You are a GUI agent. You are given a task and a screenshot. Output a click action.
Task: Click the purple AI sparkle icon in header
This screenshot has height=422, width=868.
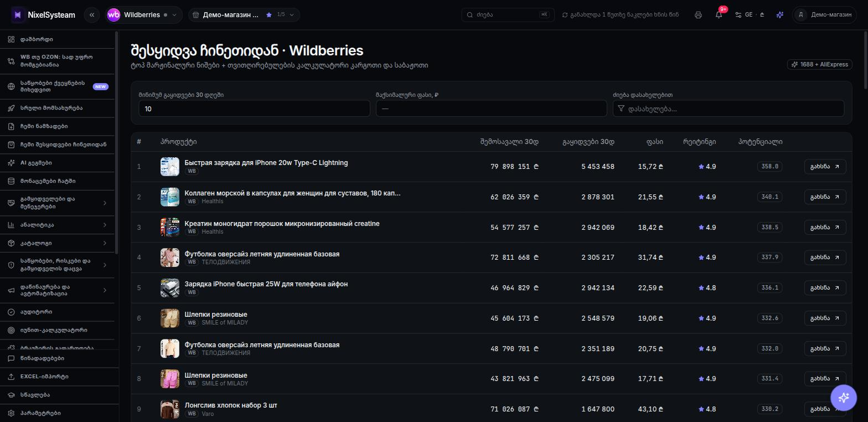(x=780, y=15)
